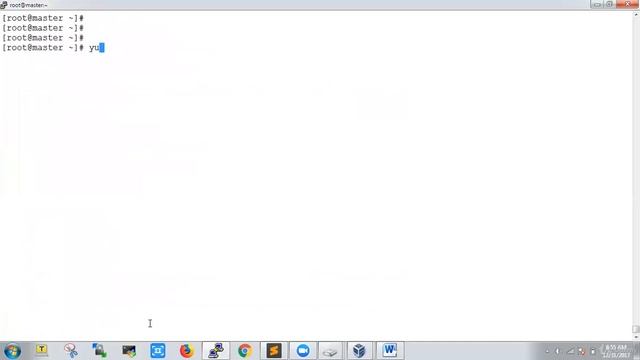Open the grey disk drive taskbar icon
The width and height of the screenshot is (640, 360).
coord(331,351)
